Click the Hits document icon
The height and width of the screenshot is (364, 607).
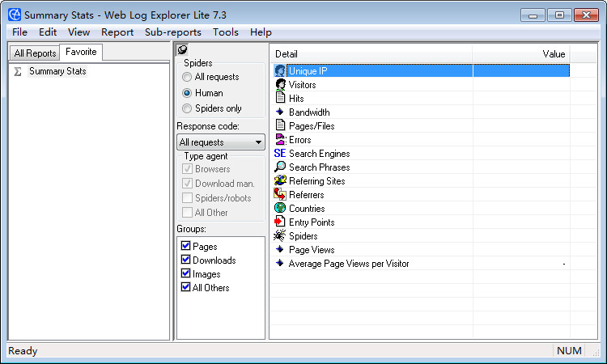click(280, 98)
